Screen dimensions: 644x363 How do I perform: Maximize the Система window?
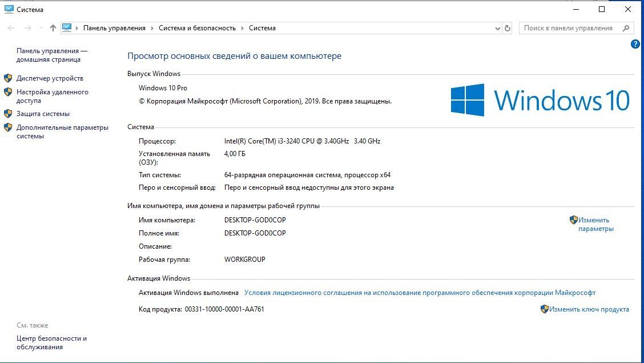click(602, 9)
